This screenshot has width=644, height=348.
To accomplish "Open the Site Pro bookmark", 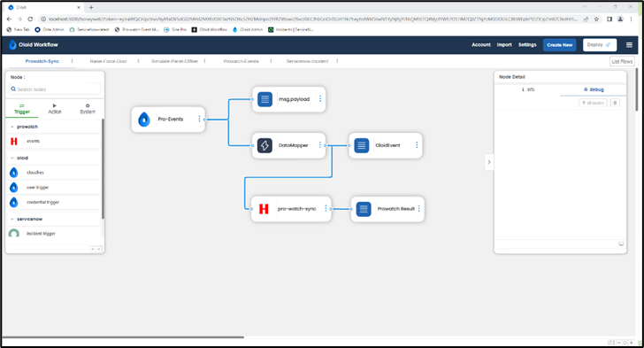I will tap(175, 29).
